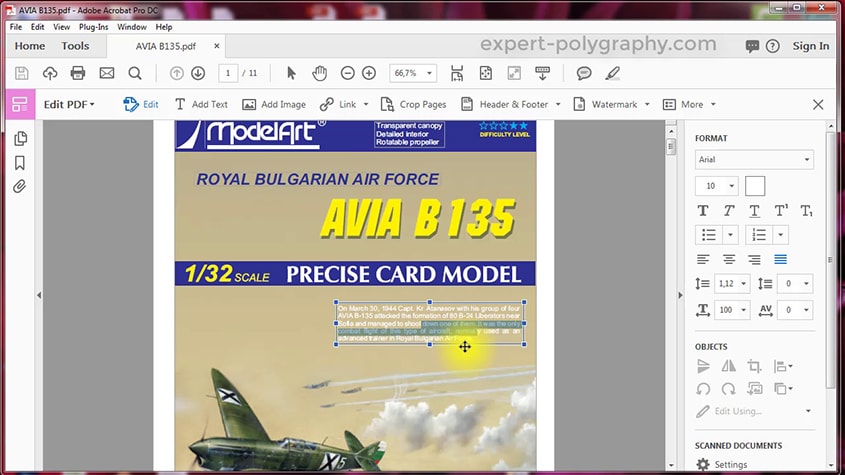Close the Edit PDF toolbar

[x=818, y=105]
